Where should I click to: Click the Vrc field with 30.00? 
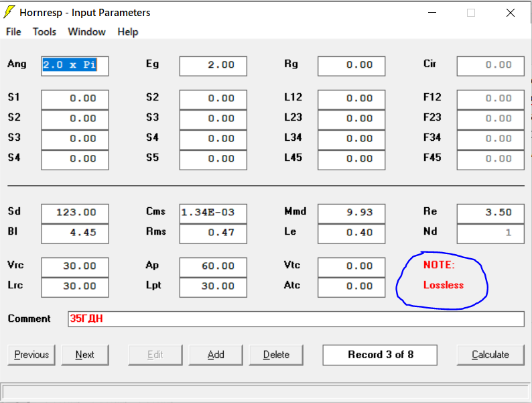(x=75, y=267)
